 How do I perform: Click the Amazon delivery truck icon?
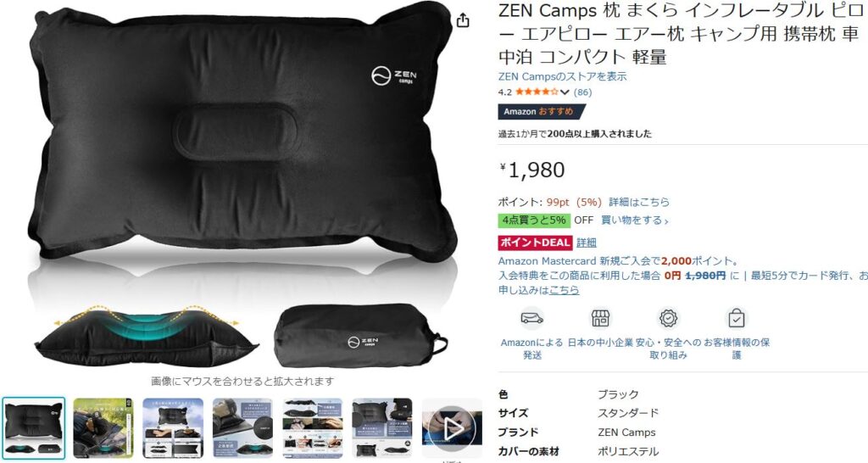point(532,319)
